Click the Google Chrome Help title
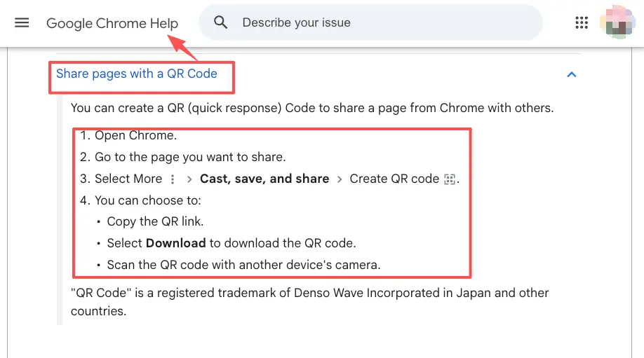 pyautogui.click(x=112, y=23)
